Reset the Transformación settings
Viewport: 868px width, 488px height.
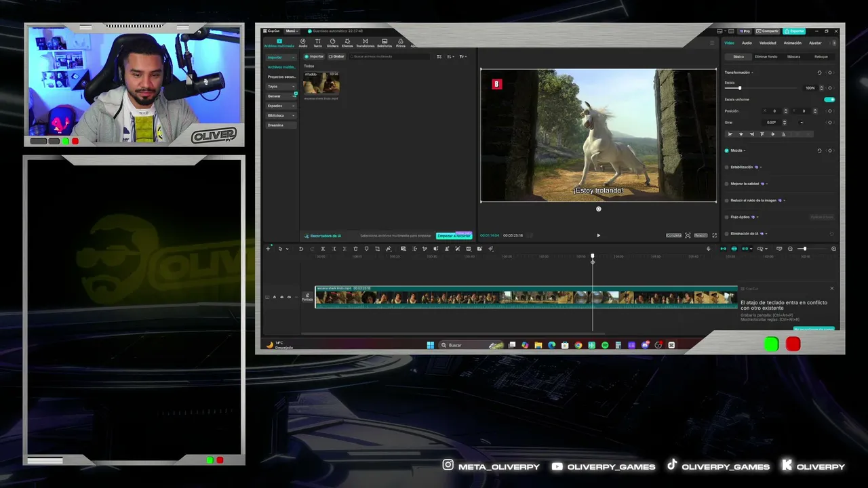pos(819,73)
